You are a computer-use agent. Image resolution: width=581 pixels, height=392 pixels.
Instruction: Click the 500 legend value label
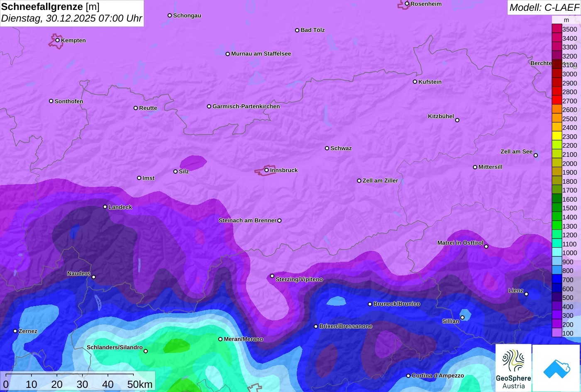coord(568,297)
